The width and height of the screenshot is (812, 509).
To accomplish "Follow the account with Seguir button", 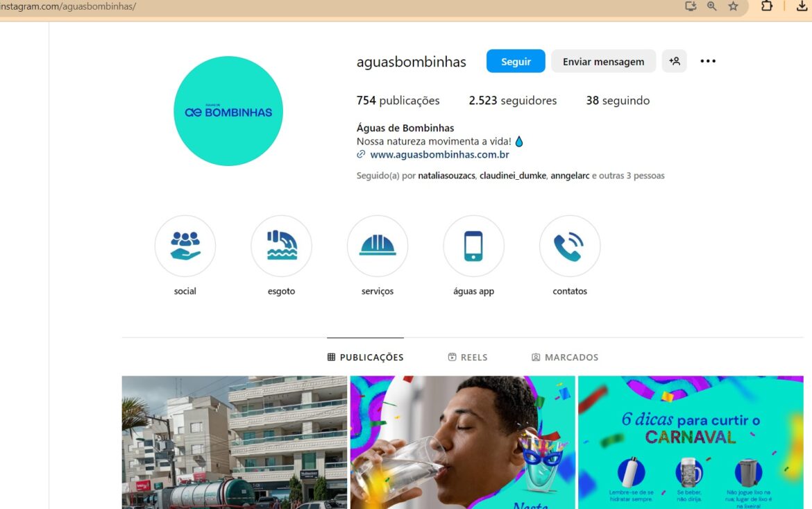I will [x=516, y=61].
